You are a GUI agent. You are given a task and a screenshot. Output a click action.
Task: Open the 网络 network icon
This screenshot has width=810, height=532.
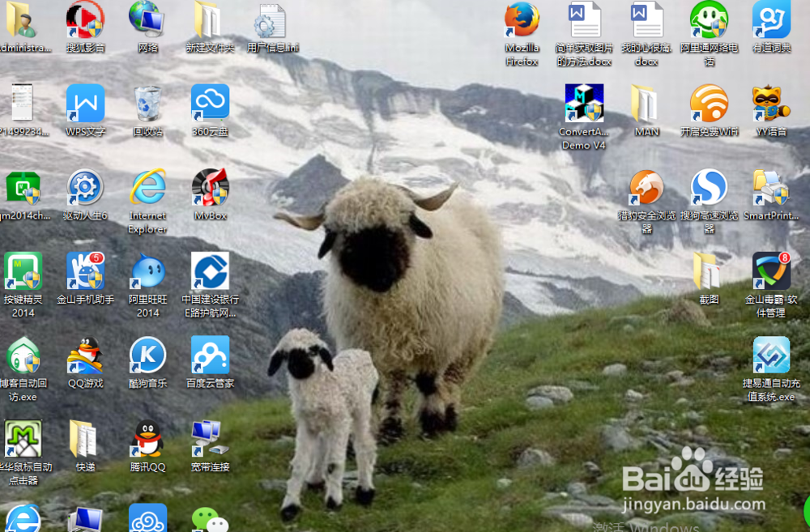point(147,21)
